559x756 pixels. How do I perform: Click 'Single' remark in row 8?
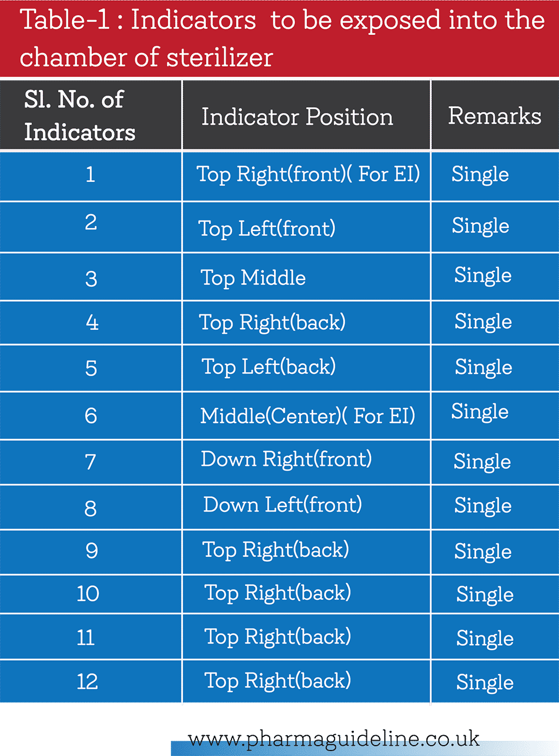(483, 506)
